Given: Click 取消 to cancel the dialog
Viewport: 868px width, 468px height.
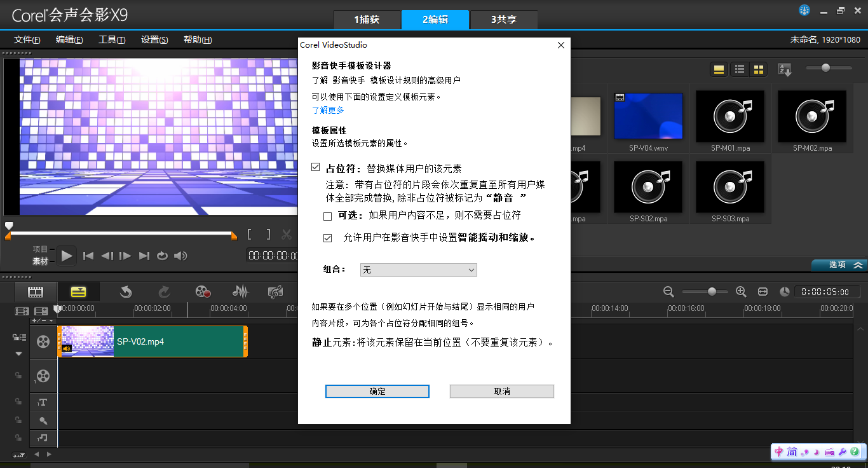Looking at the screenshot, I should (x=502, y=391).
